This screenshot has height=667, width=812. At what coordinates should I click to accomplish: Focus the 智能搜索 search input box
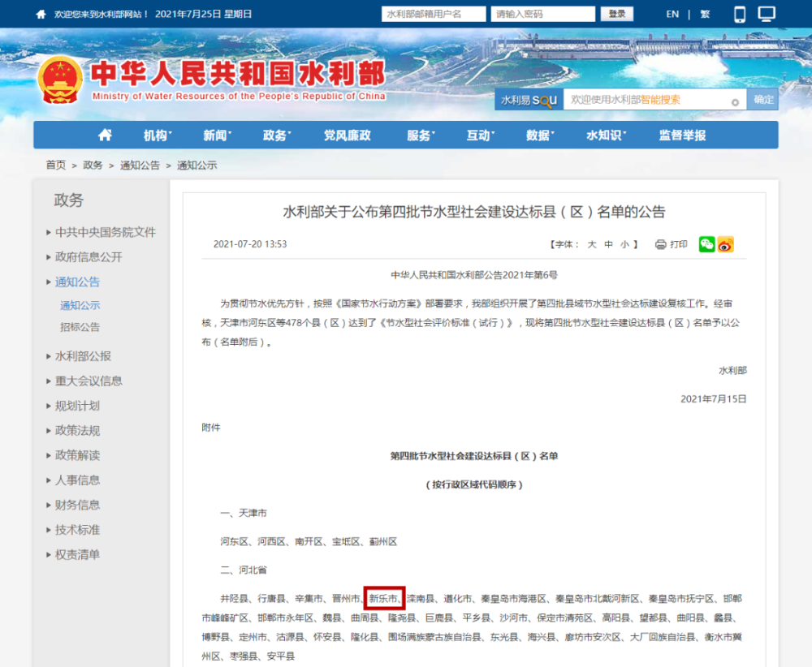pyautogui.click(x=654, y=99)
